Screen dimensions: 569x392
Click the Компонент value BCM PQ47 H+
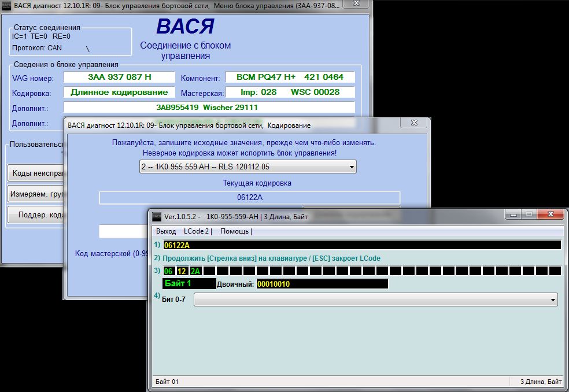pos(290,77)
